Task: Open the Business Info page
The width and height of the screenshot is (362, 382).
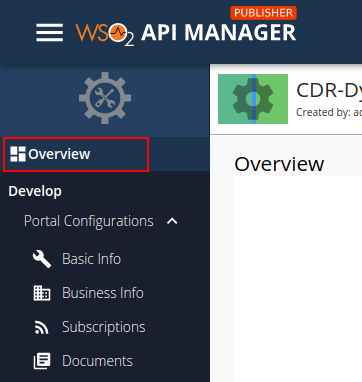Action: point(103,293)
